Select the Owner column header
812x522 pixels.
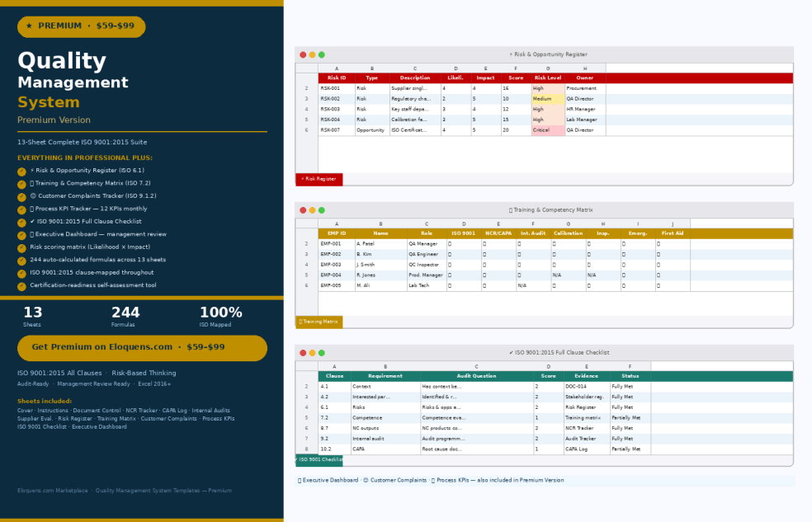585,78
